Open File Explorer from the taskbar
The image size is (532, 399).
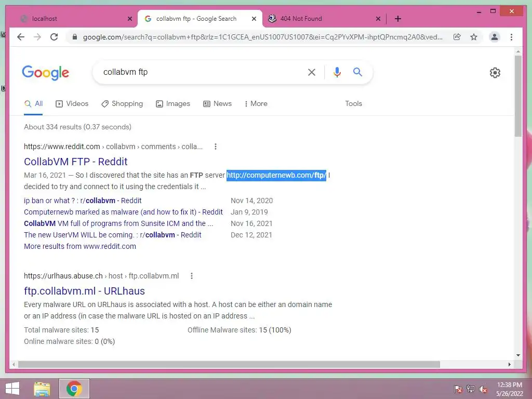(42, 389)
